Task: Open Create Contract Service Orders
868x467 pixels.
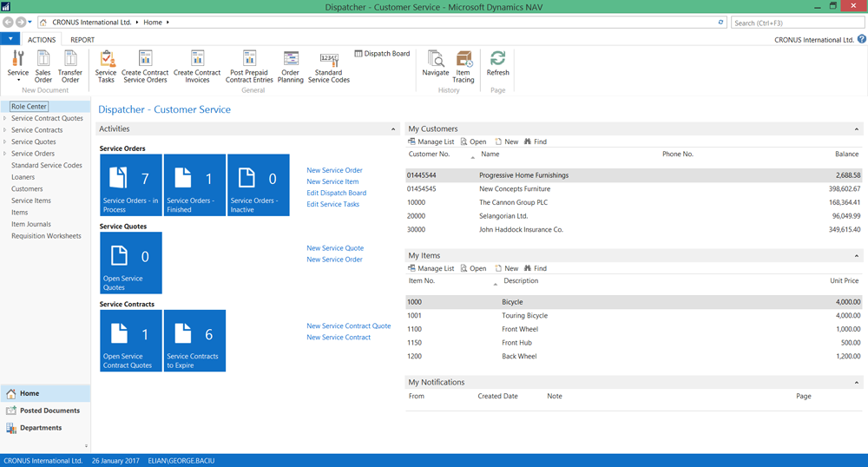Action: [145, 66]
